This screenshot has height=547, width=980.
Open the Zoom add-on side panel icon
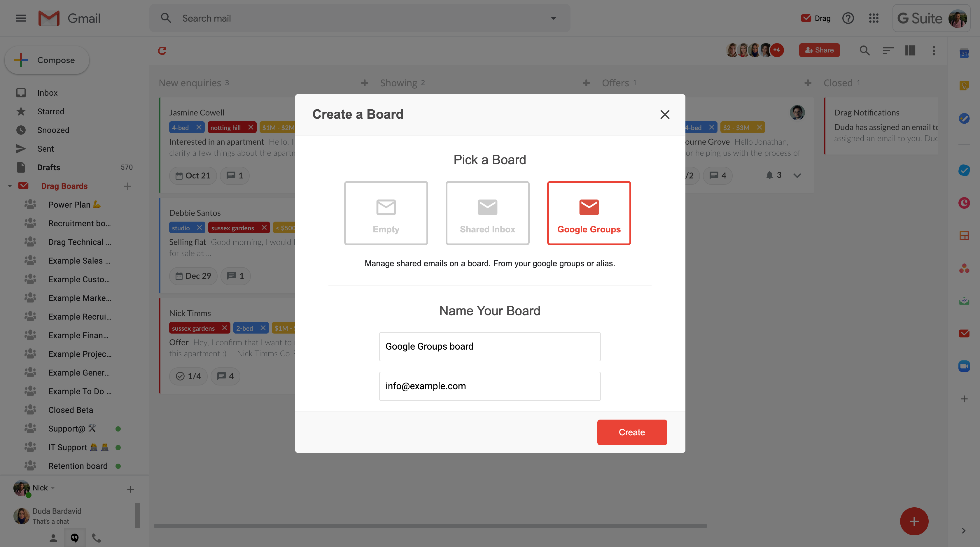(x=964, y=366)
